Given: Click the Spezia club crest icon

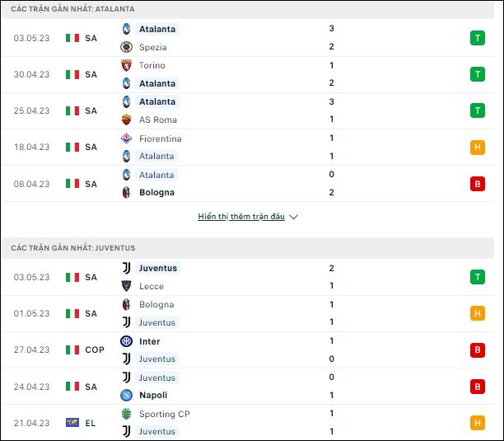Looking at the screenshot, I should coord(126,47).
